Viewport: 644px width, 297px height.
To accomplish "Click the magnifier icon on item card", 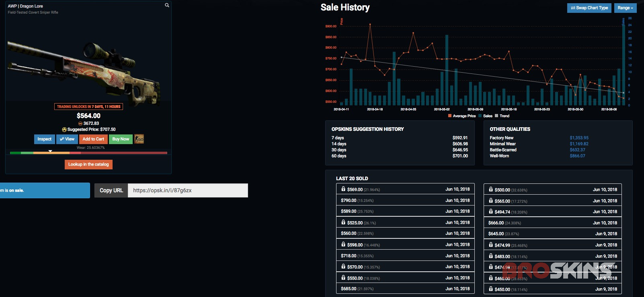I will [x=167, y=5].
